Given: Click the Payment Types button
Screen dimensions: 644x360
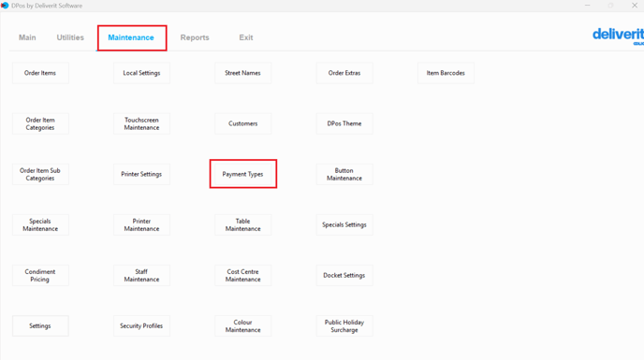Looking at the screenshot, I should (242, 174).
